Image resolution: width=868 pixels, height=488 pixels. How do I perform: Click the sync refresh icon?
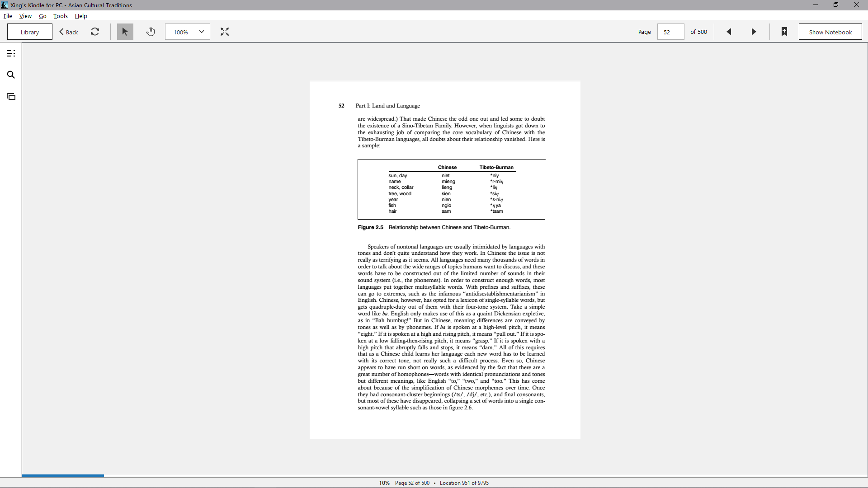click(x=95, y=32)
